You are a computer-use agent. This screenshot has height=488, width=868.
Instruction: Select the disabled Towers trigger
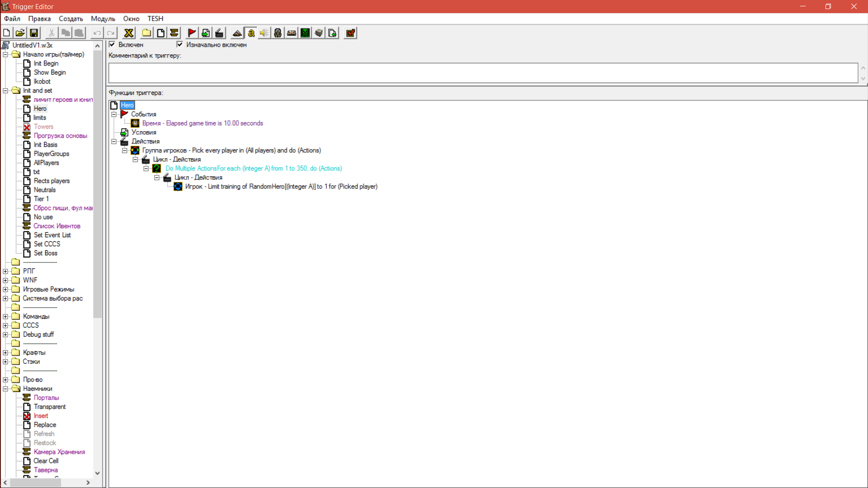coord(43,127)
